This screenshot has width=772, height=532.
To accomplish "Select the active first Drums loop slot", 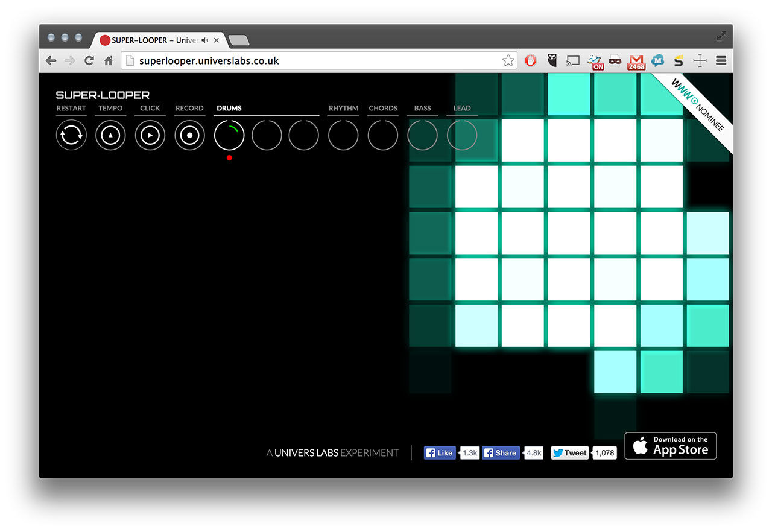I will coord(229,135).
